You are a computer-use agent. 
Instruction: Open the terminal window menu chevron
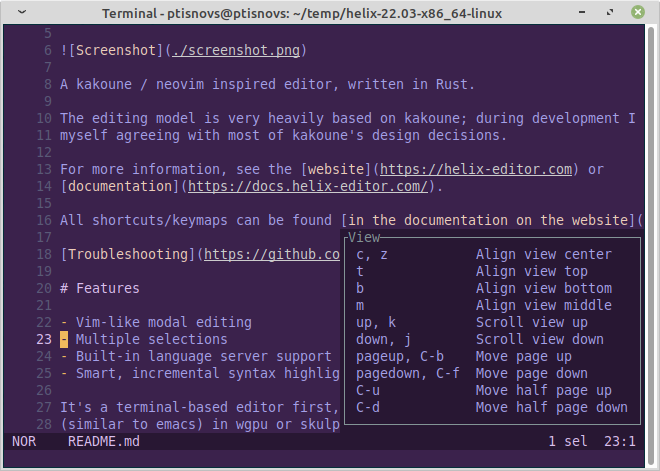(22, 12)
